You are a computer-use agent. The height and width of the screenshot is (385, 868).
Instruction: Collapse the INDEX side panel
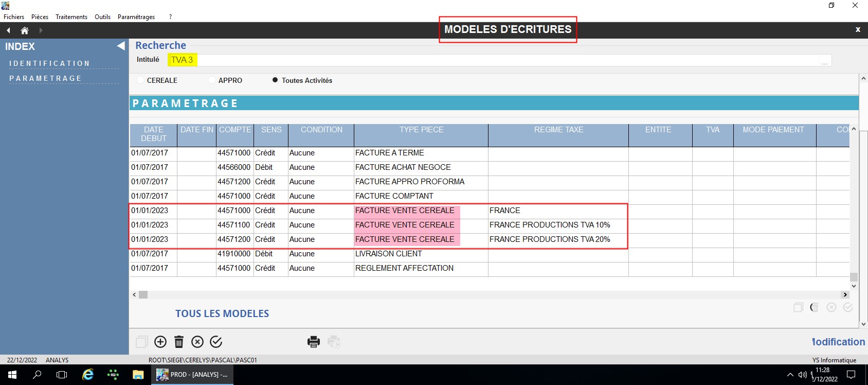click(121, 46)
